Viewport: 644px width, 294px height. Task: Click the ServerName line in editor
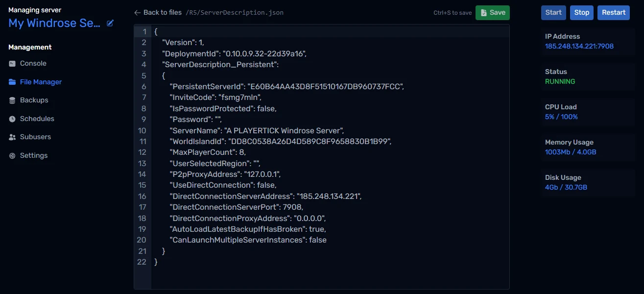point(258,130)
